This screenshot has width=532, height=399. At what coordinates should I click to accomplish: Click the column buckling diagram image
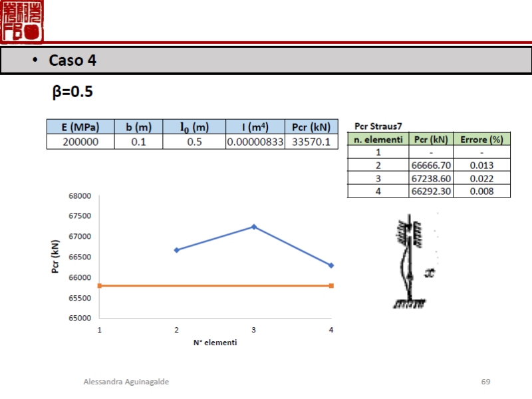[x=412, y=261]
